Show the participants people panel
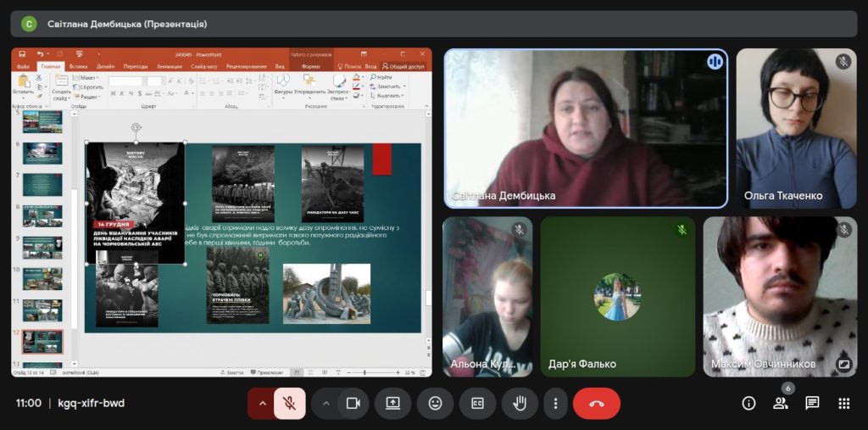 780,404
